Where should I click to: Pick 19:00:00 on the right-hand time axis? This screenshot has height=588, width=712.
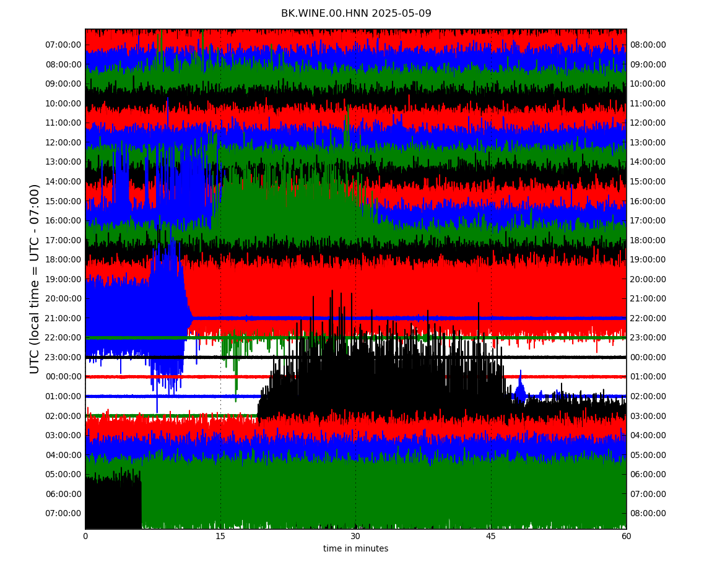pos(648,260)
